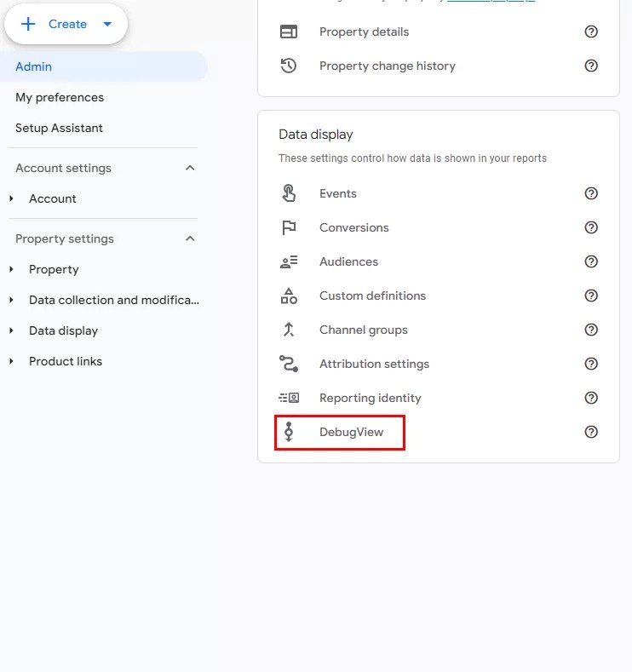The width and height of the screenshot is (632, 672).
Task: Open the DebugView link
Action: coord(351,432)
